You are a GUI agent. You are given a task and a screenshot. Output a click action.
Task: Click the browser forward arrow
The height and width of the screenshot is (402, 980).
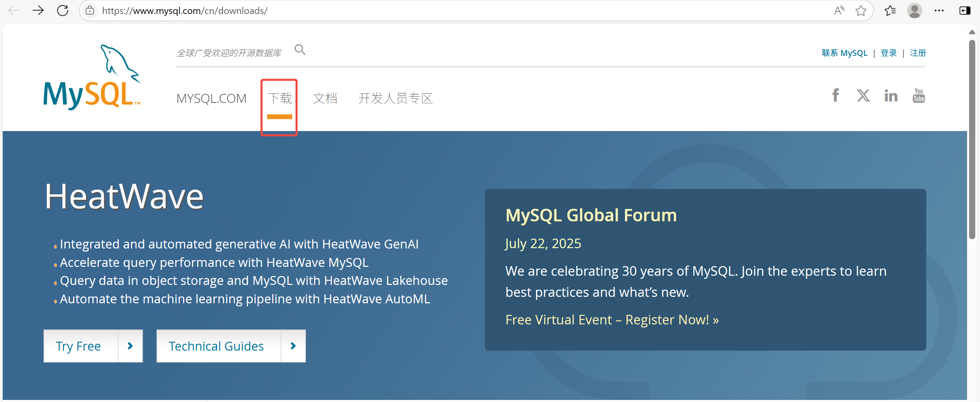click(38, 10)
